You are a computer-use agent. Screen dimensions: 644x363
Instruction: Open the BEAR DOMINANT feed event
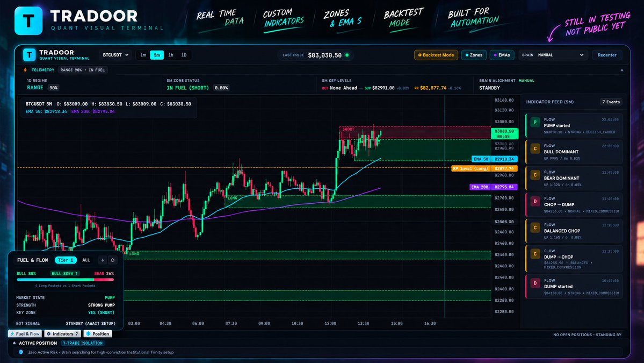click(x=574, y=178)
